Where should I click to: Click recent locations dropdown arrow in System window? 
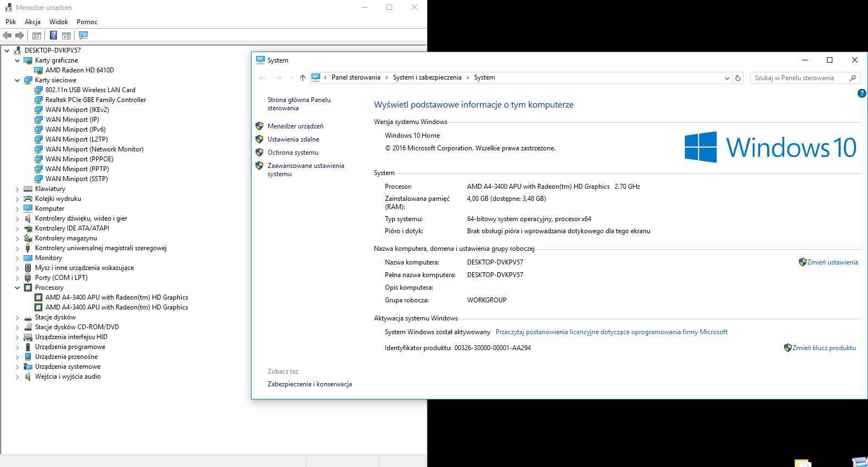[x=291, y=78]
